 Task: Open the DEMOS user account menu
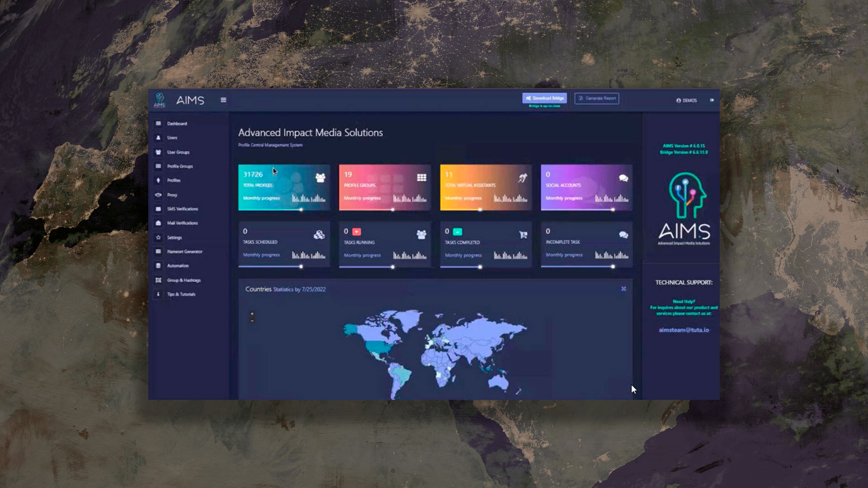[x=686, y=100]
